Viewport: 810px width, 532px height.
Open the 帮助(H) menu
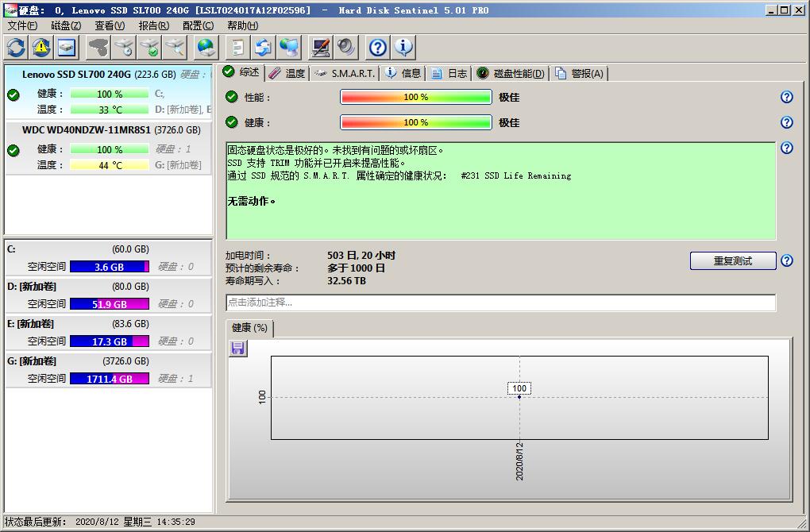pos(242,25)
